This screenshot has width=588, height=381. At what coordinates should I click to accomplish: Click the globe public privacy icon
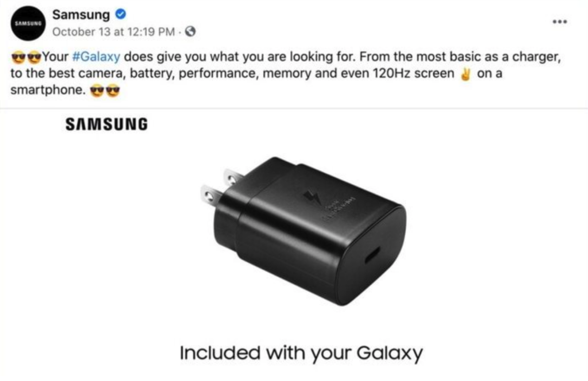pyautogui.click(x=190, y=32)
